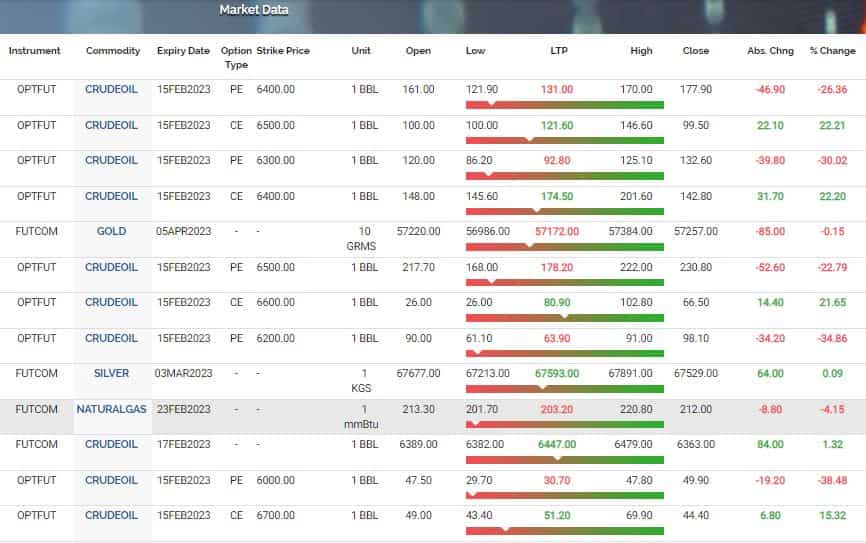Viewport: 866px width, 543px height.
Task: Select the close value 177.90
Action: click(695, 89)
